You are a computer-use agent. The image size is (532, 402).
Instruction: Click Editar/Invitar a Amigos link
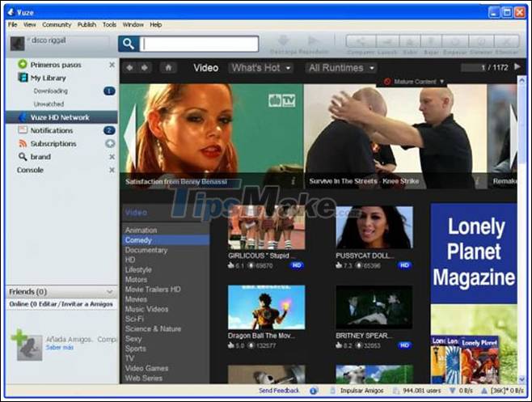(x=76, y=304)
